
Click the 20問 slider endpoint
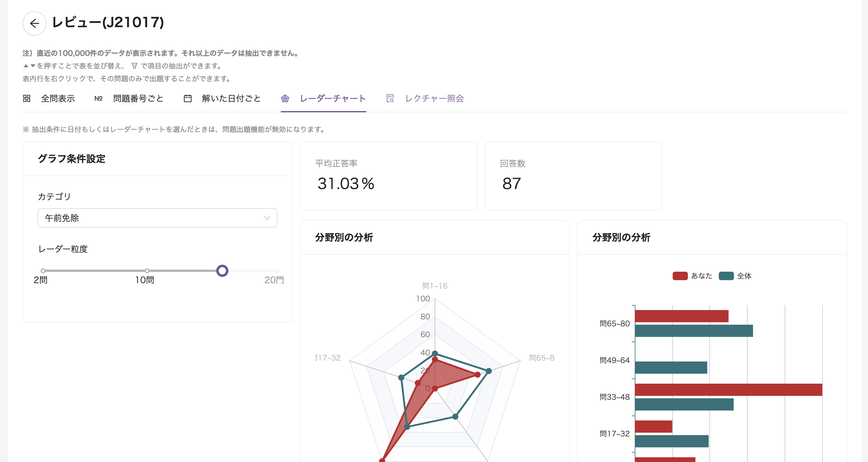click(277, 270)
